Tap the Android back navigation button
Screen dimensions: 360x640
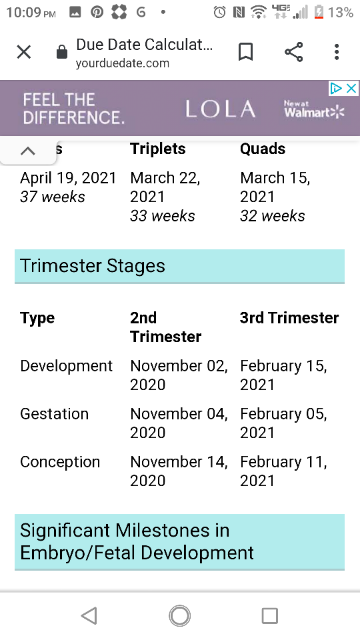pos(89,616)
